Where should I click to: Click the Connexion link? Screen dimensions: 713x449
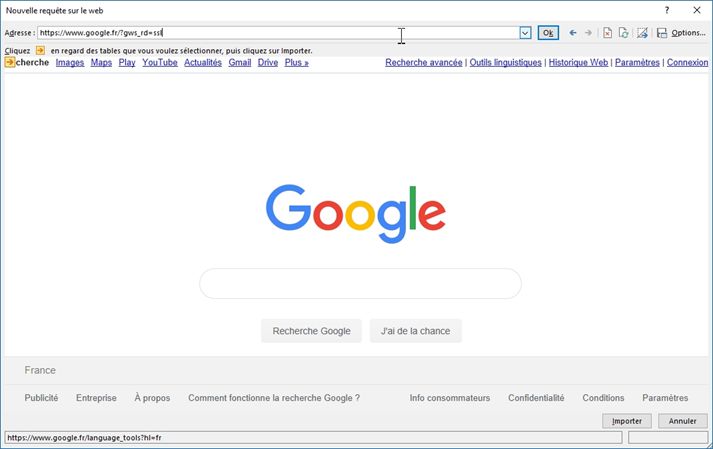[688, 62]
